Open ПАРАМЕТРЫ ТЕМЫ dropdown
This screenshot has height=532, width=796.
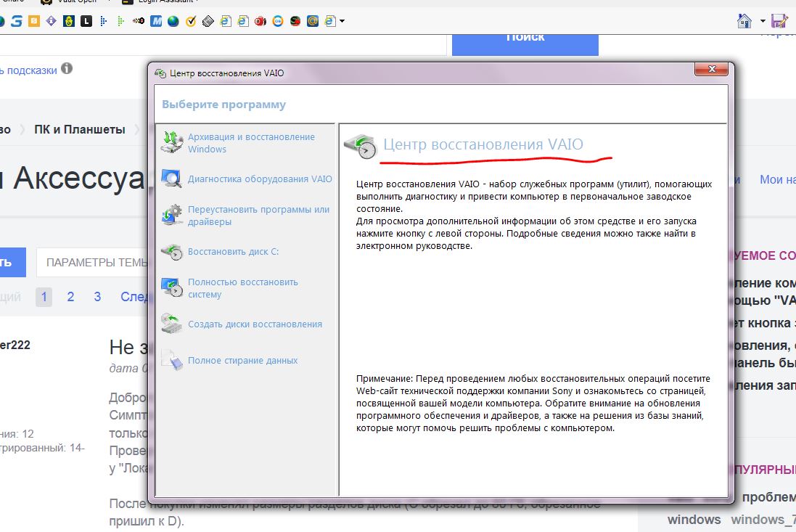[96, 263]
